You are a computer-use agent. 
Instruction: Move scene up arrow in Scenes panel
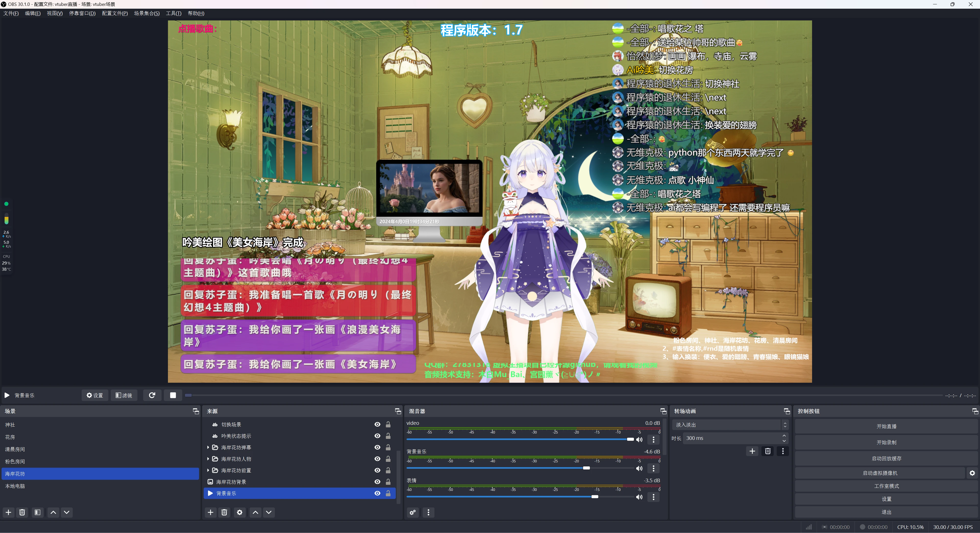[x=53, y=512]
